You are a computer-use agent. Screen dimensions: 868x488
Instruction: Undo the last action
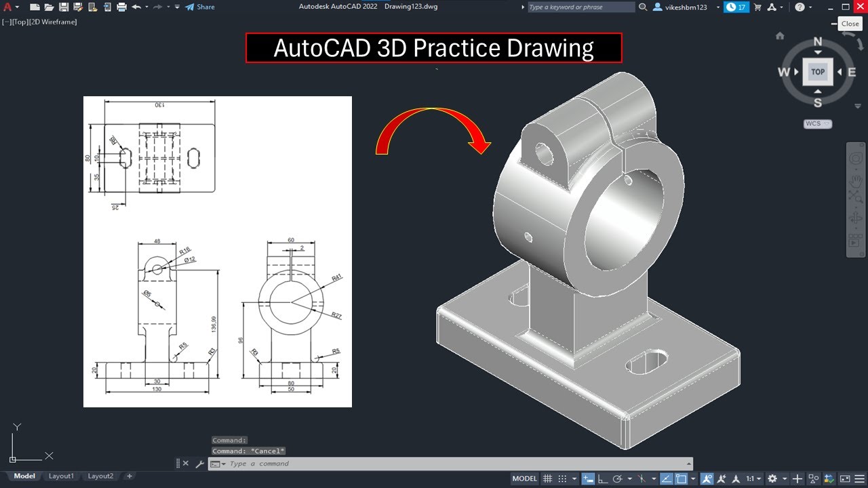point(136,7)
